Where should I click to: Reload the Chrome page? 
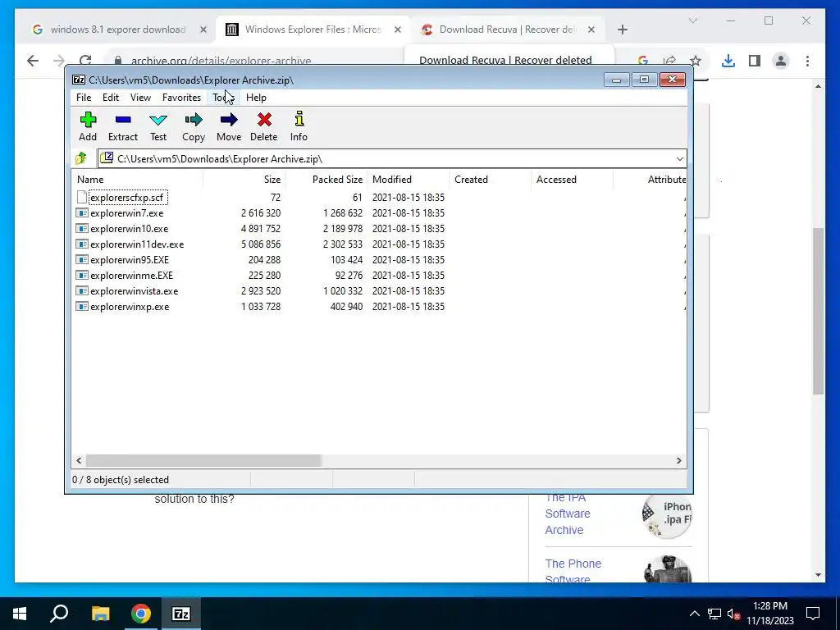85,61
